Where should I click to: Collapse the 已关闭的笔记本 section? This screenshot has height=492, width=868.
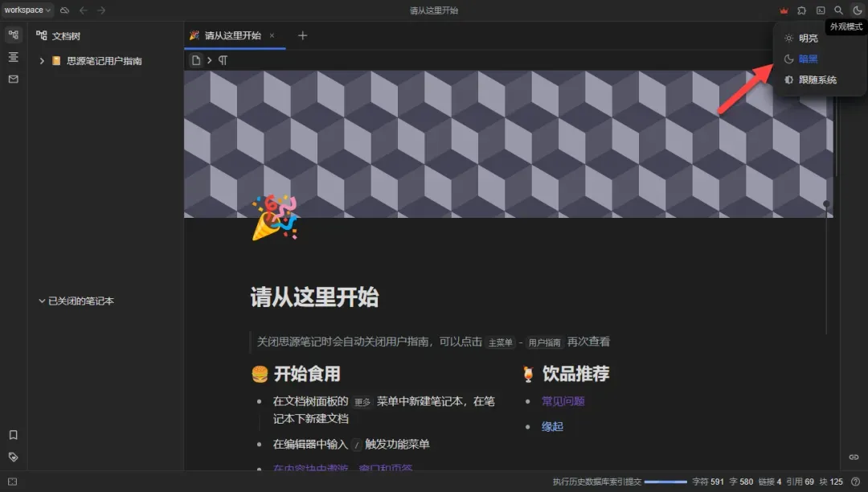42,301
